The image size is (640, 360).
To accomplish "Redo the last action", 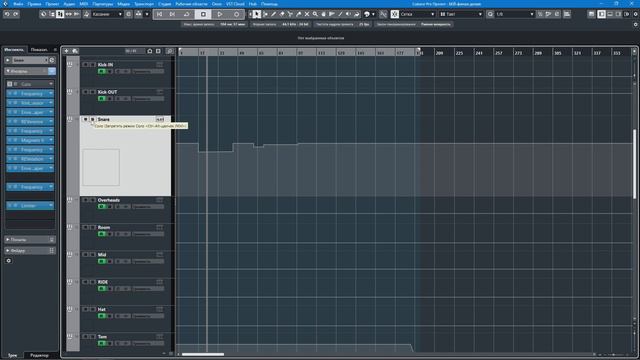I will [x=16, y=14].
